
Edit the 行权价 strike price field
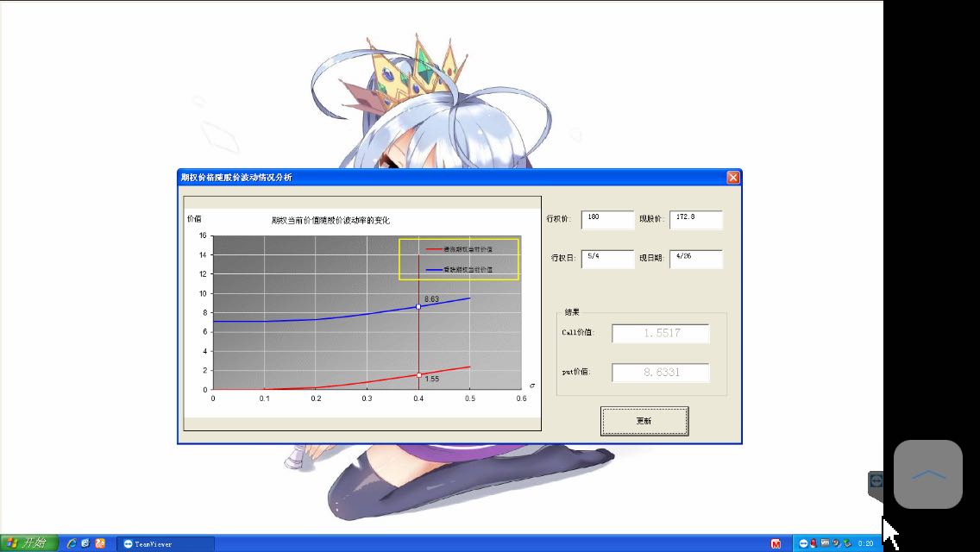point(607,219)
